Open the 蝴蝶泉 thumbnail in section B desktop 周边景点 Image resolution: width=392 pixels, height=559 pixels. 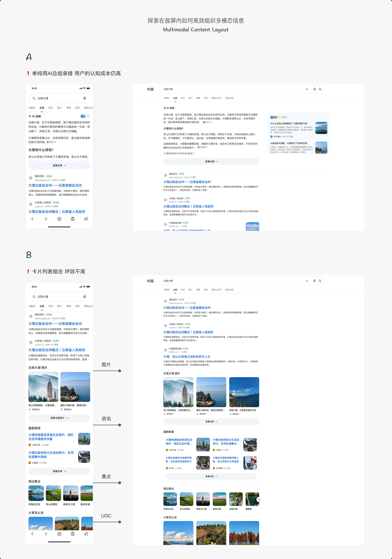click(x=252, y=499)
